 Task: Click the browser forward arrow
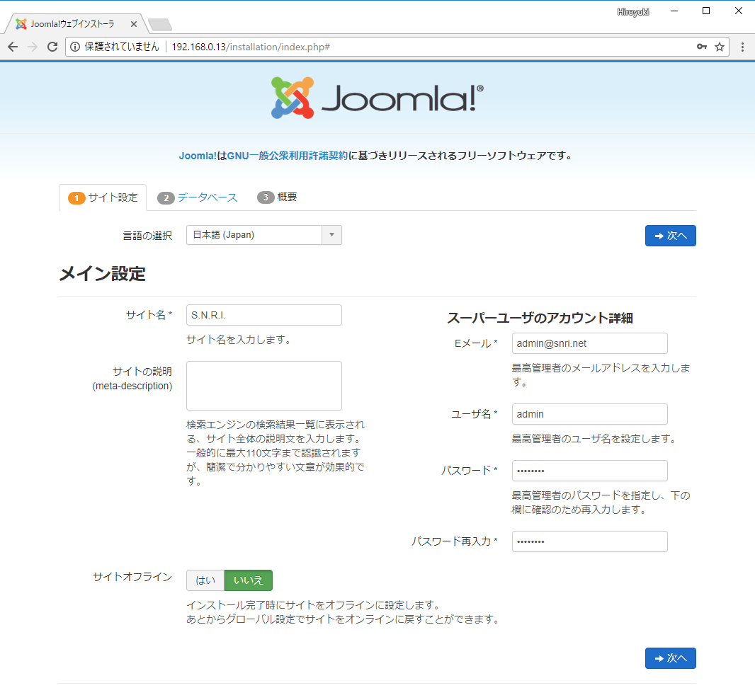coord(33,47)
